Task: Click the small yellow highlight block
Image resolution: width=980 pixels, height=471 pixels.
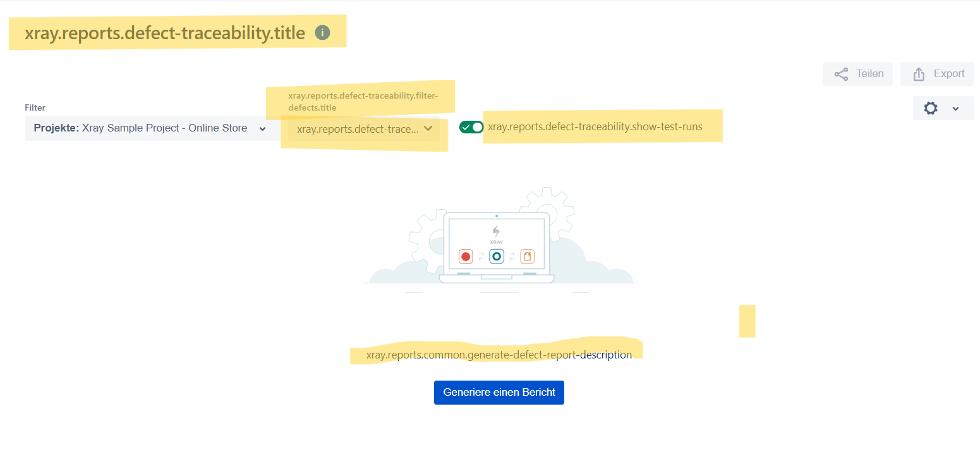Action: click(x=747, y=321)
